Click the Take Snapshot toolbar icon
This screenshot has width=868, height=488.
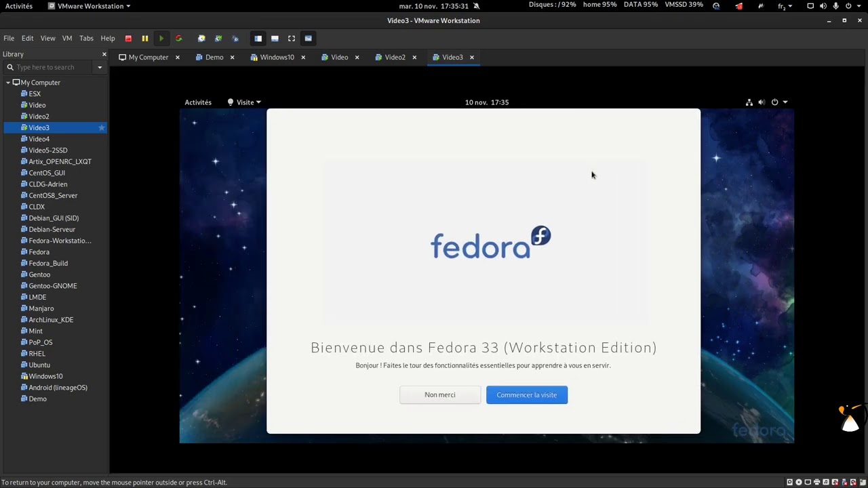201,39
